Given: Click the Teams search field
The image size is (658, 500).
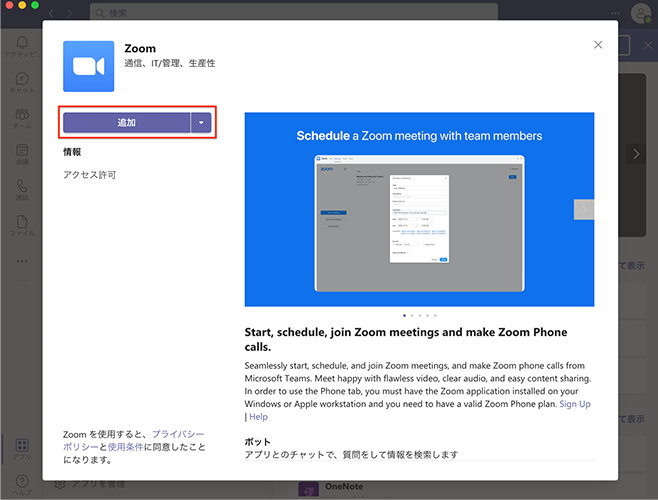Looking at the screenshot, I should [x=294, y=13].
